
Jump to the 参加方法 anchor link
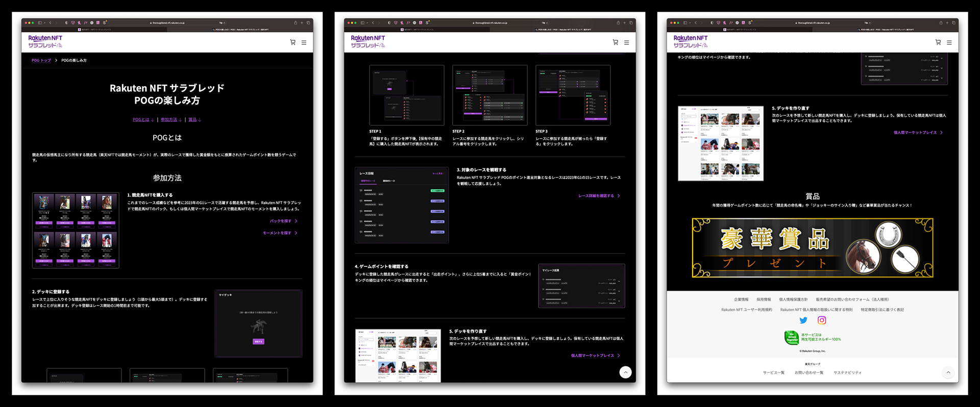171,120
